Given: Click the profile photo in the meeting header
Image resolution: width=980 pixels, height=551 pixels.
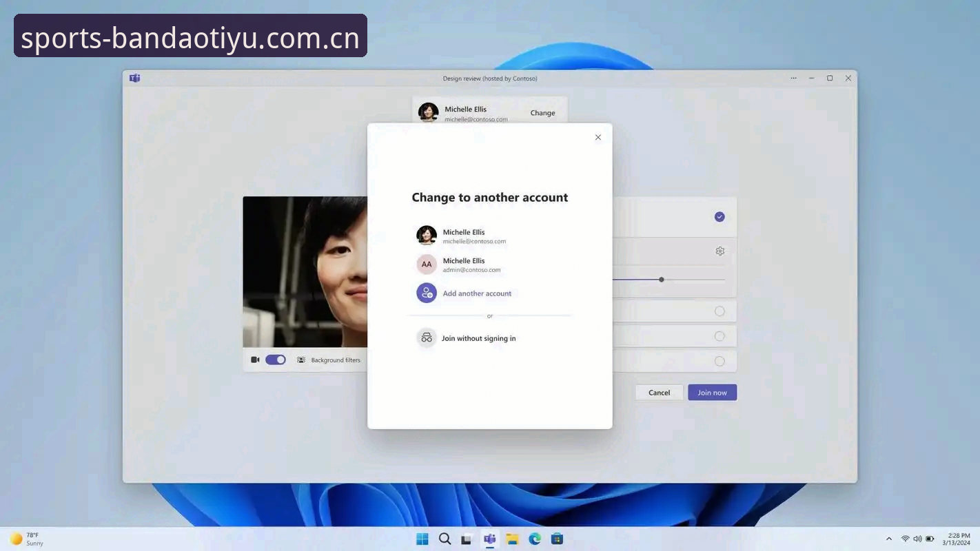Looking at the screenshot, I should [428, 112].
